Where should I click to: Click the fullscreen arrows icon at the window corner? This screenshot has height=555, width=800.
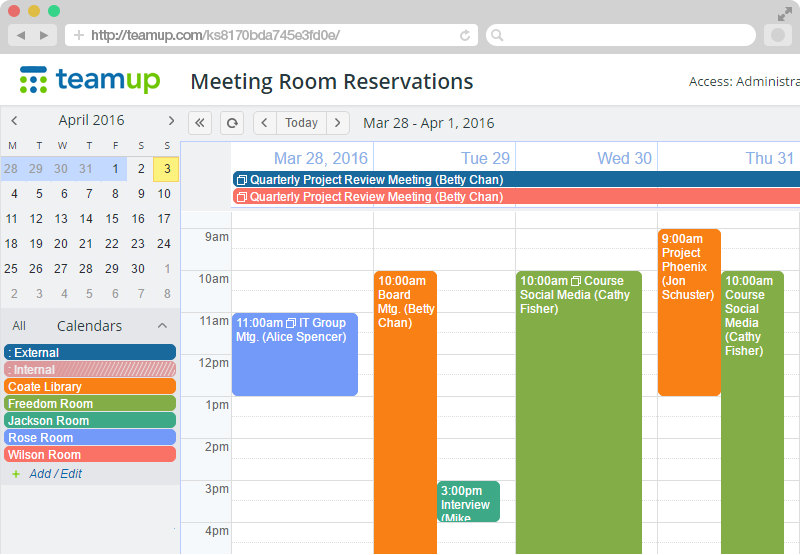click(x=784, y=14)
